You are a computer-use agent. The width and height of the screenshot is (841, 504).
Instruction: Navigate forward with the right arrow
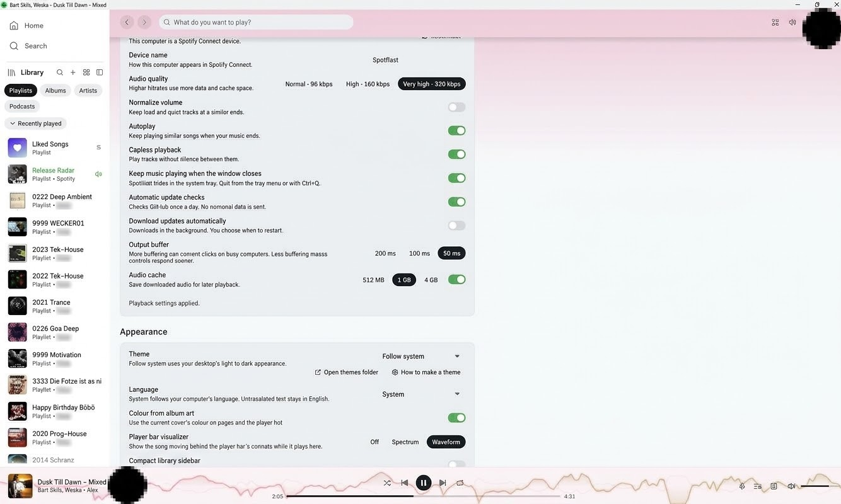144,22
